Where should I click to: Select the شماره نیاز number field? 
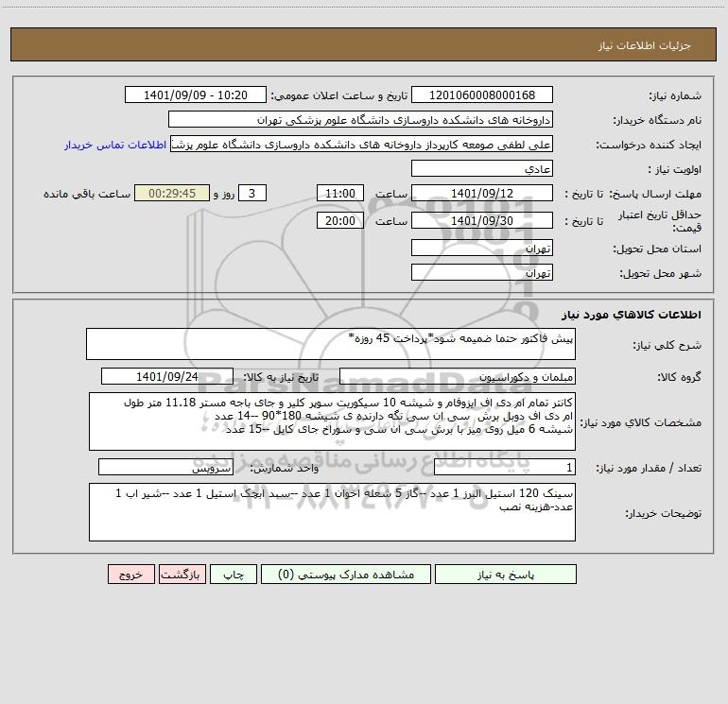pos(482,94)
